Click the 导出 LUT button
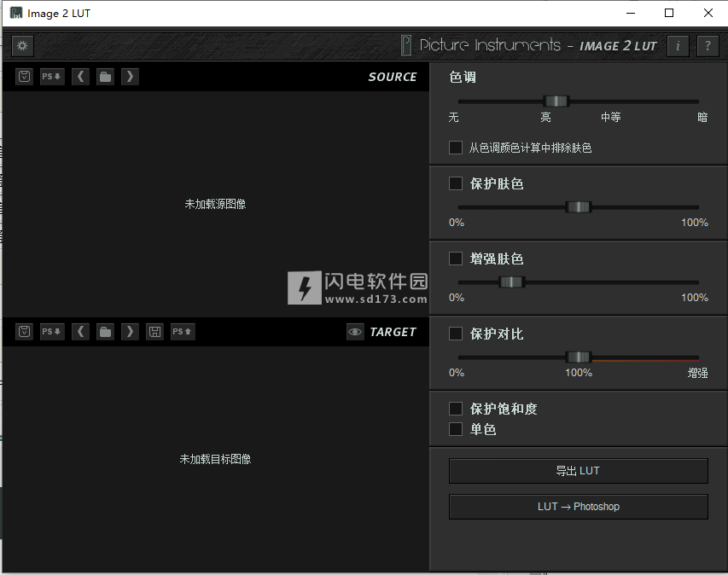The image size is (728, 575). point(578,471)
